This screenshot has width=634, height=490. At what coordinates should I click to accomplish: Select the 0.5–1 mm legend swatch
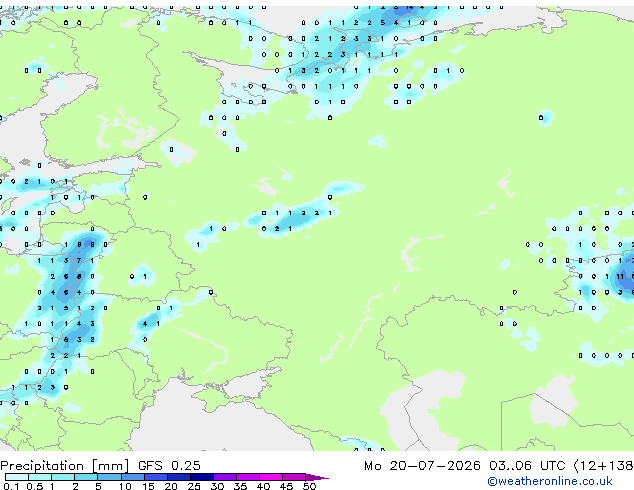coord(40,477)
